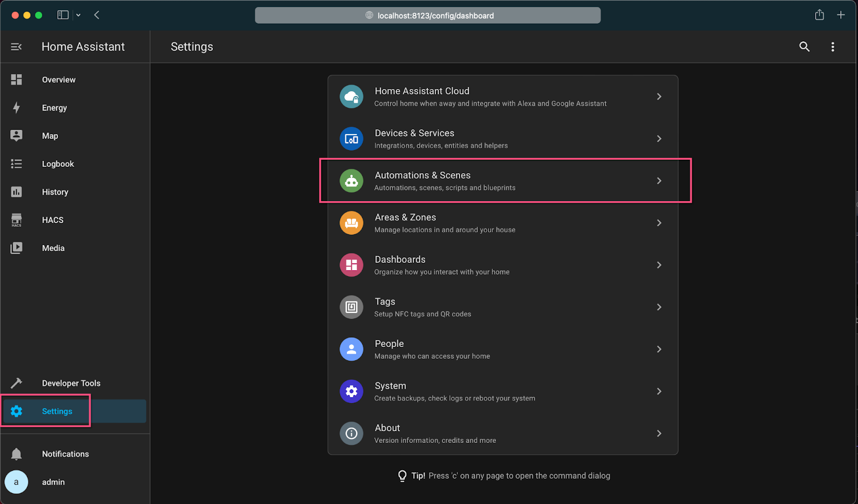Click the History chart icon

[17, 192]
